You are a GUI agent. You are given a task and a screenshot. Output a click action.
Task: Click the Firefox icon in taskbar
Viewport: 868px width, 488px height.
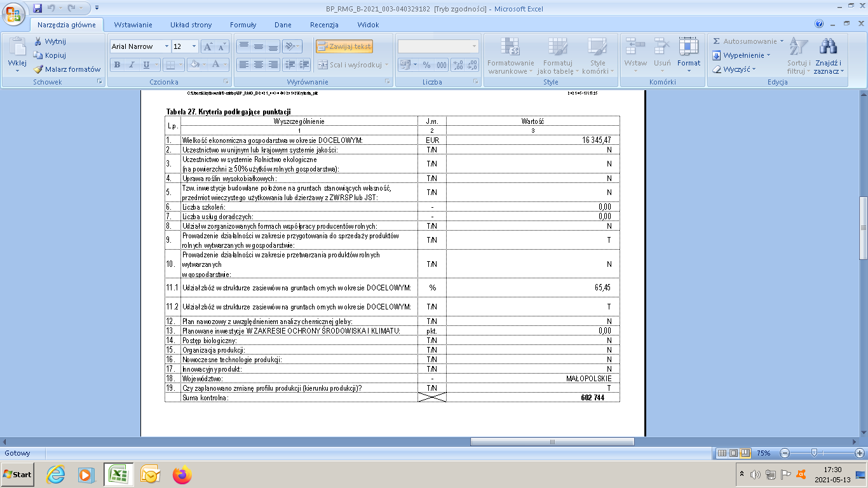click(182, 474)
